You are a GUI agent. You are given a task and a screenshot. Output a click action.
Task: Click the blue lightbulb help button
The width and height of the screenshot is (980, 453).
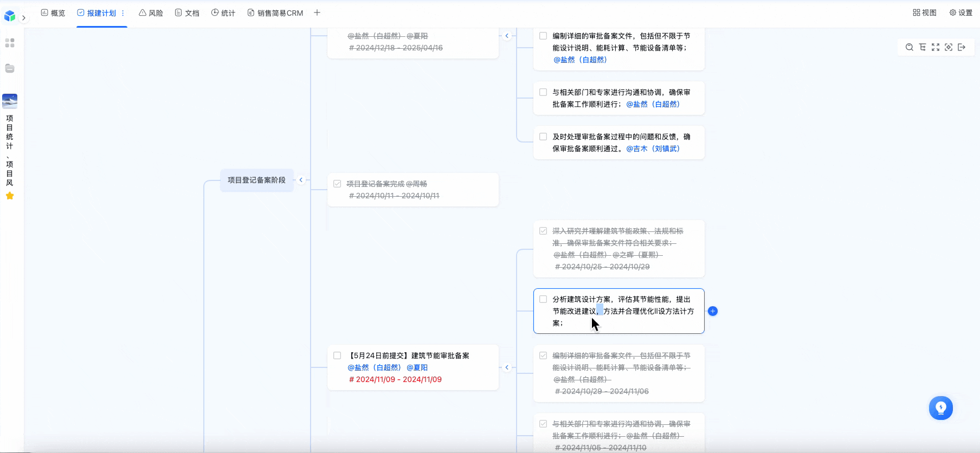coord(941,408)
